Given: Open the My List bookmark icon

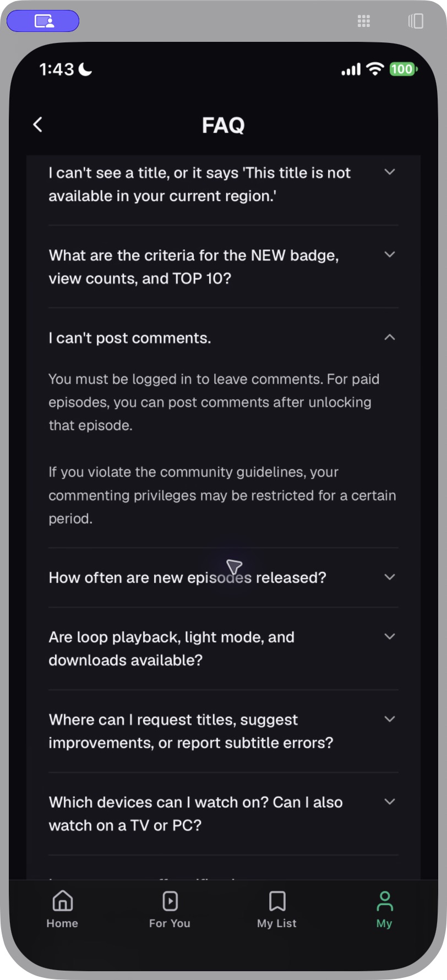Looking at the screenshot, I should (x=277, y=901).
